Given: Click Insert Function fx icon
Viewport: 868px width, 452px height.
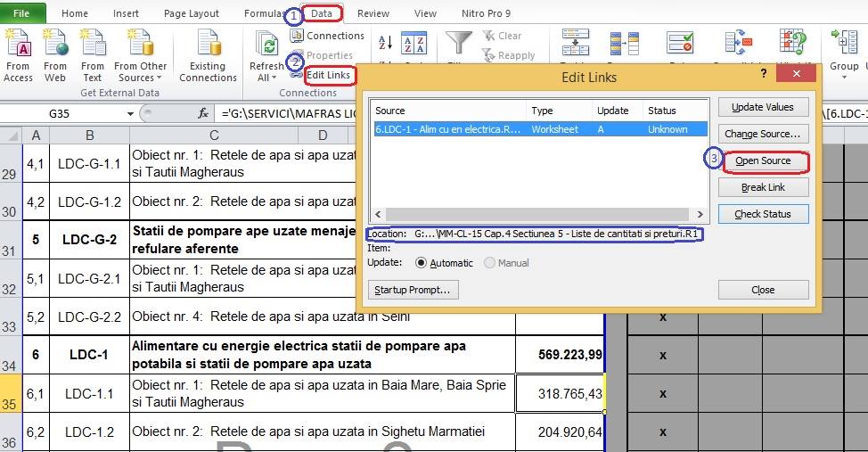Looking at the screenshot, I should coord(203,113).
